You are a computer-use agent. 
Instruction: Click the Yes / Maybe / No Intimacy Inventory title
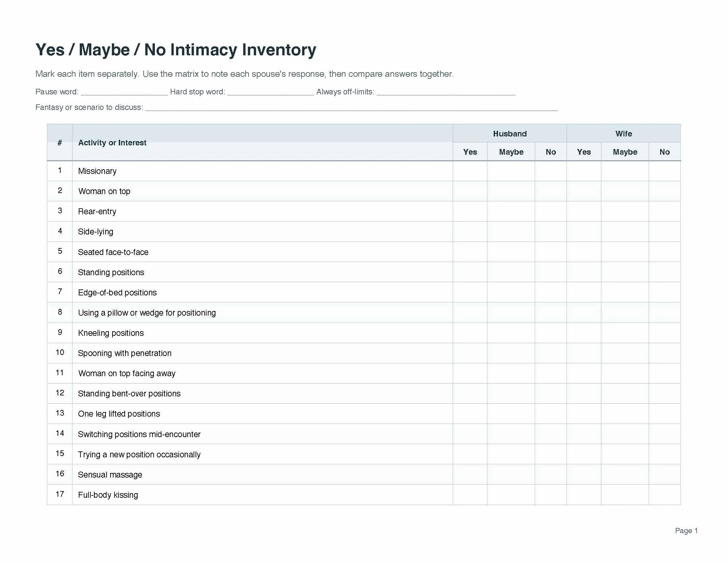click(176, 50)
